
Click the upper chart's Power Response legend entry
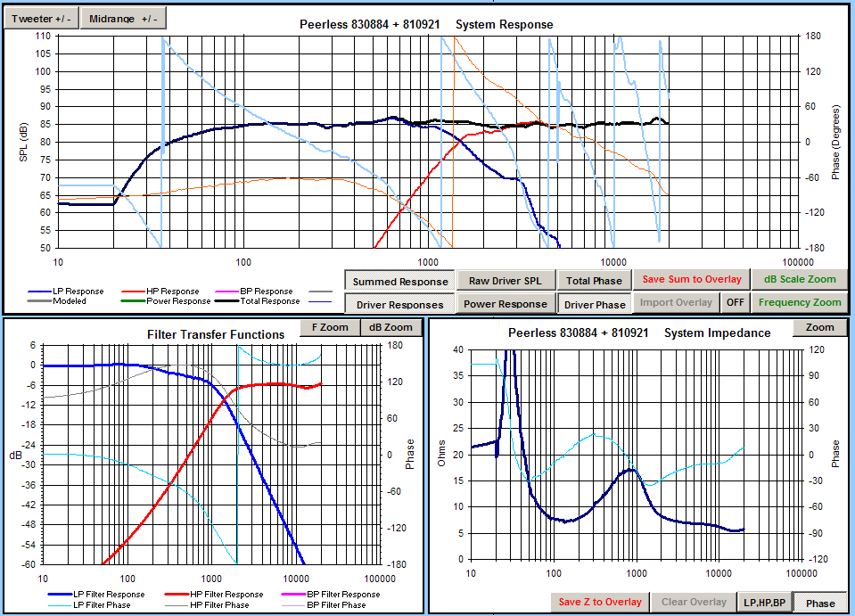click(166, 301)
